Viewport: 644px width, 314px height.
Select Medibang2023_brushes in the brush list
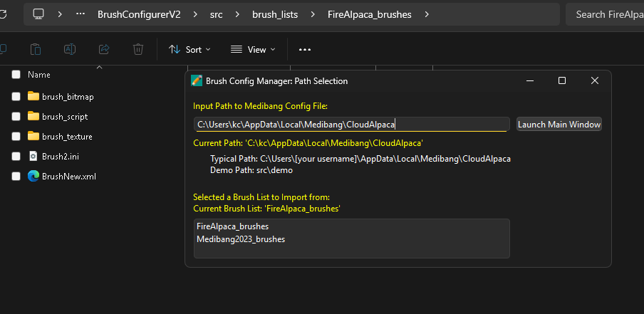coord(241,239)
